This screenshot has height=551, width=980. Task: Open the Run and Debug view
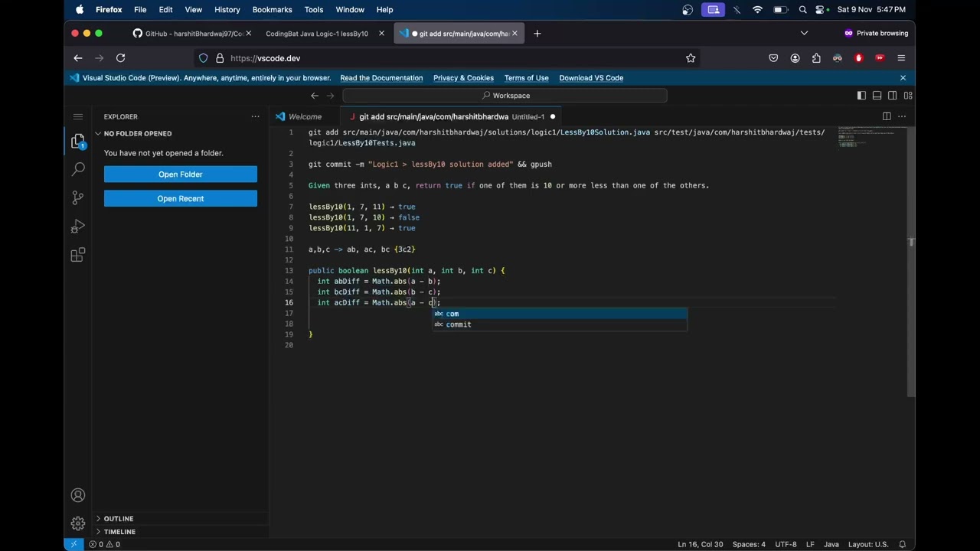click(77, 227)
